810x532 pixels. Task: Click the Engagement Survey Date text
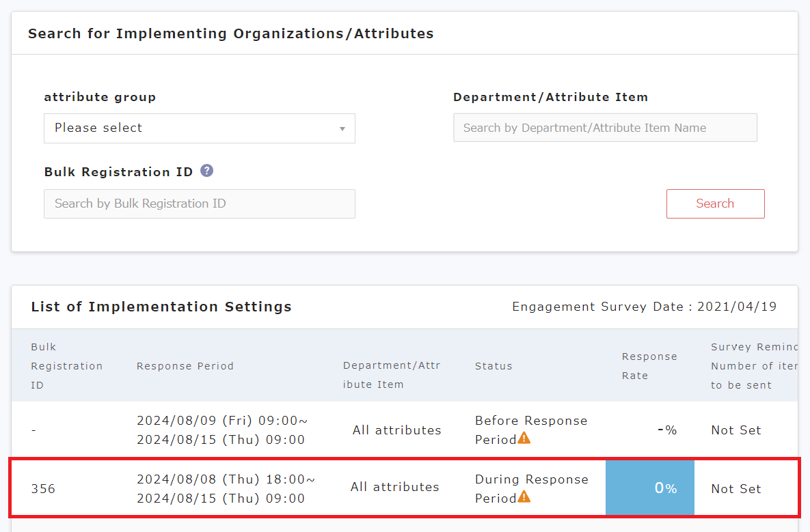[644, 307]
